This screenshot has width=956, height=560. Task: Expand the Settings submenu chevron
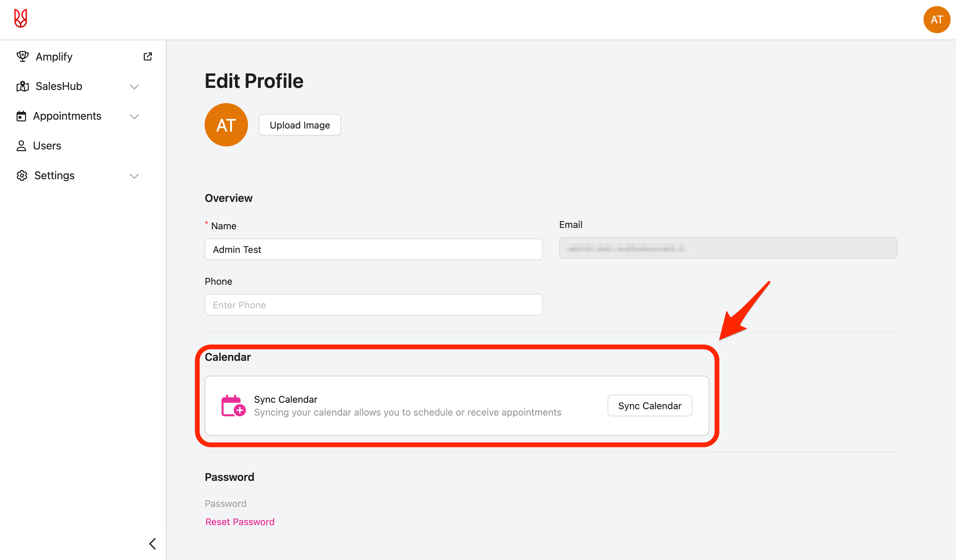[x=134, y=176]
